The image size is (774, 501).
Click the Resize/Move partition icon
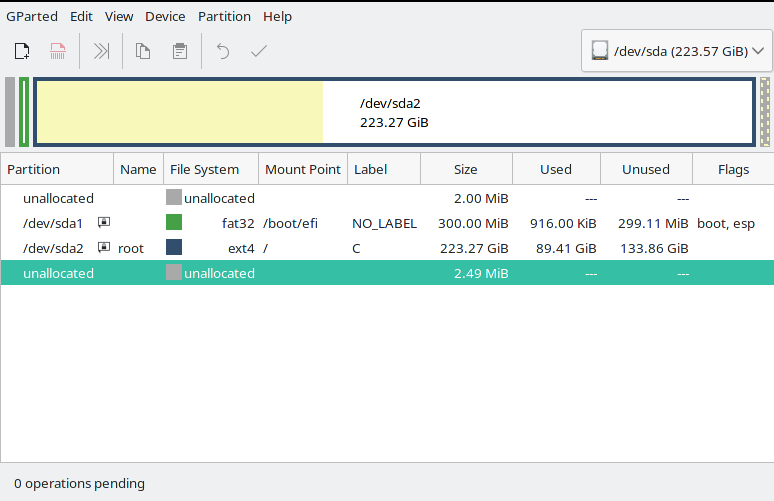point(101,51)
